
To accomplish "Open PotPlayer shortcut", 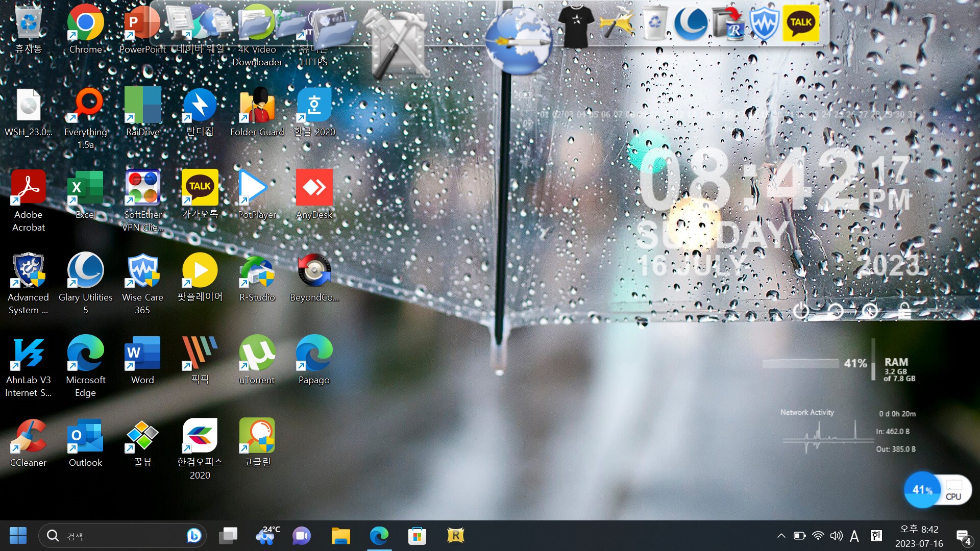I will pyautogui.click(x=257, y=195).
